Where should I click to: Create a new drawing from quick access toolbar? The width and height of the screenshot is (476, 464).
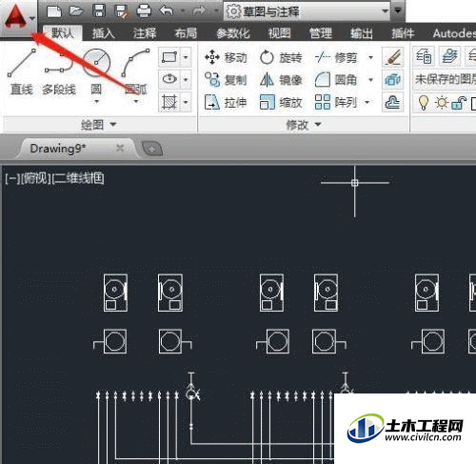coord(54,11)
